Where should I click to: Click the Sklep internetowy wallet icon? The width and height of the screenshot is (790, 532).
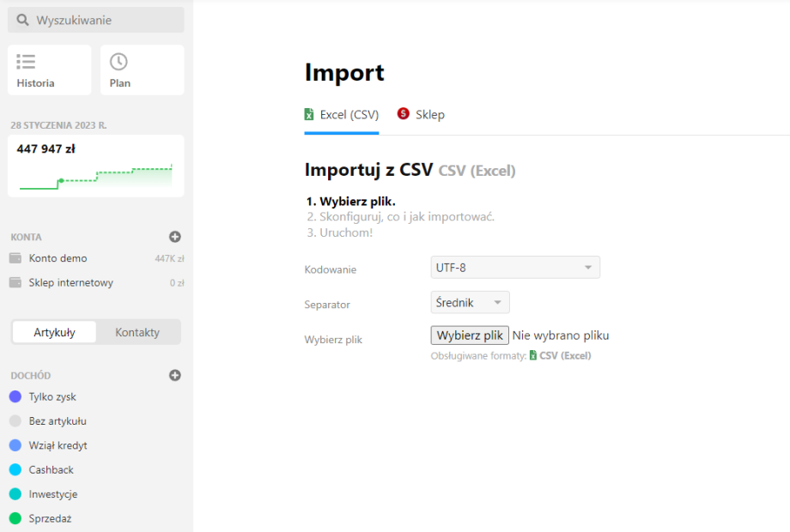[15, 282]
